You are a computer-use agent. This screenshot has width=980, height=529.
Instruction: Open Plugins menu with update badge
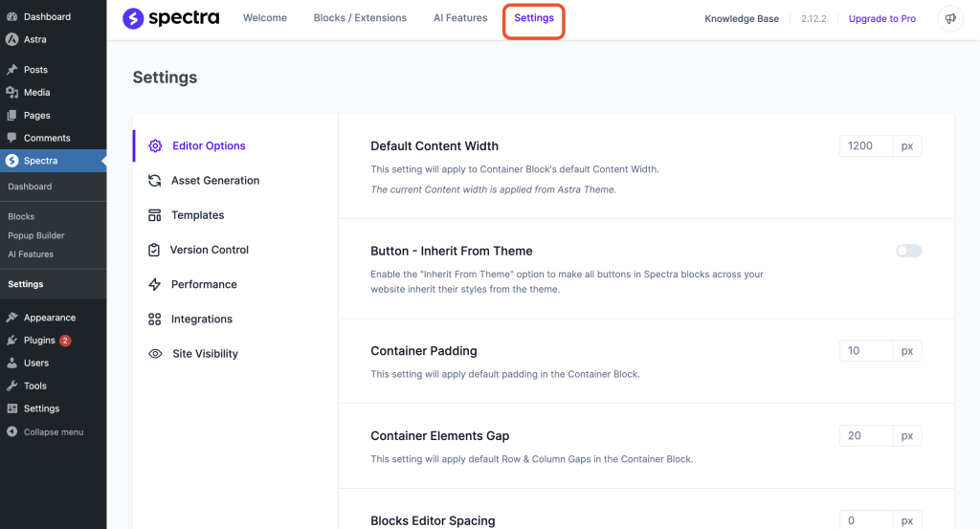coord(39,341)
